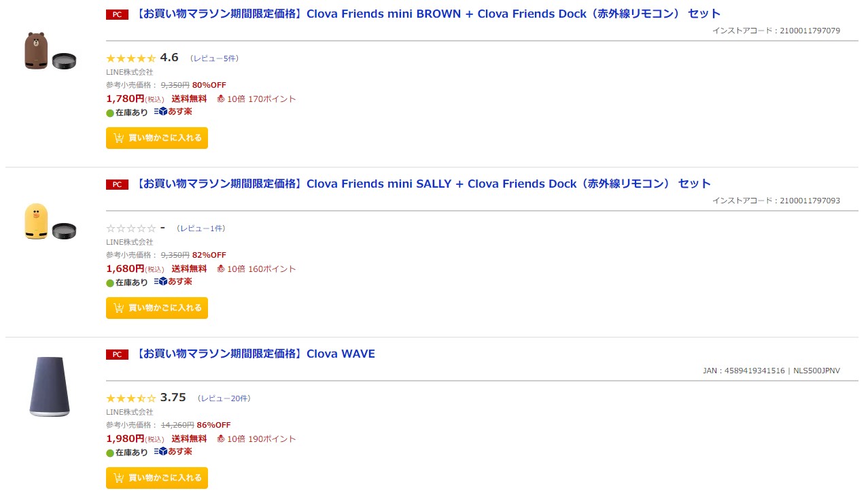Open the Clova Friends mini BROWN set title link

[x=428, y=14]
